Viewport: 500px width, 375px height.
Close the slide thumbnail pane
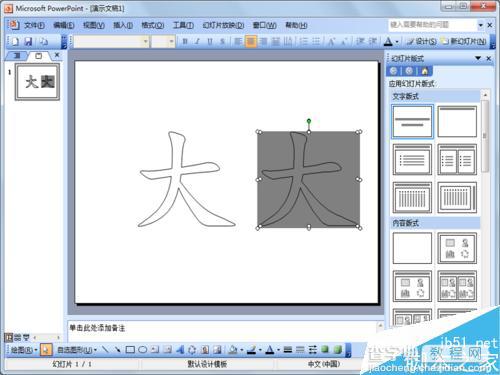[x=57, y=55]
